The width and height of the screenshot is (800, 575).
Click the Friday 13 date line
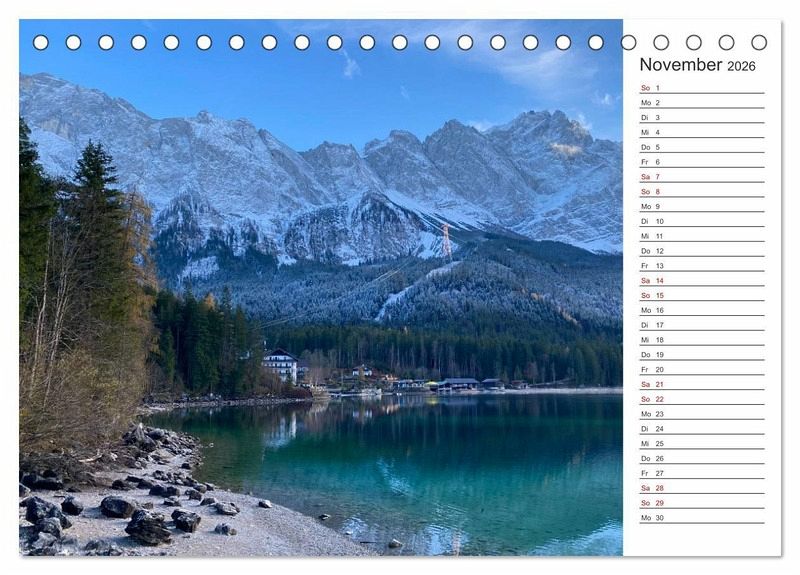point(701,266)
